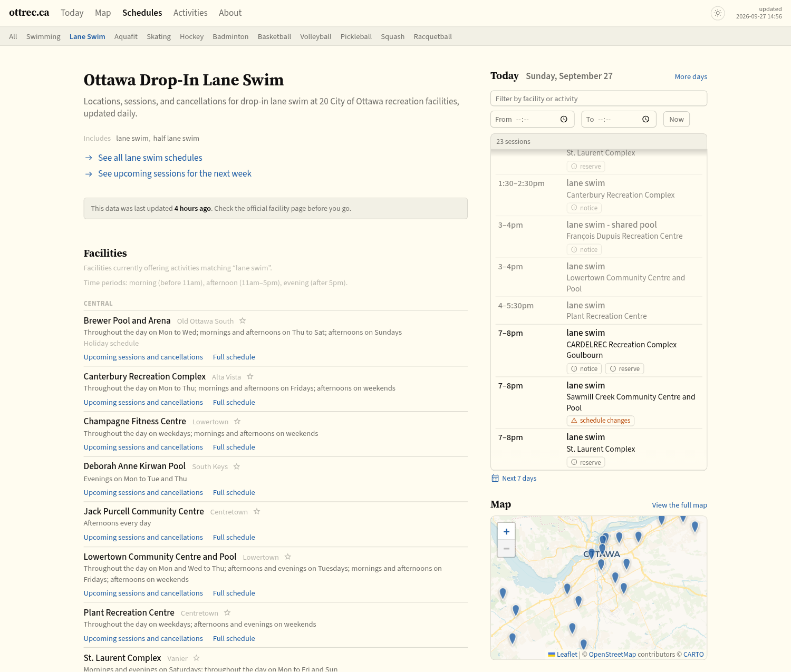Click arrow beside See all lane swim schedules

[x=89, y=158]
